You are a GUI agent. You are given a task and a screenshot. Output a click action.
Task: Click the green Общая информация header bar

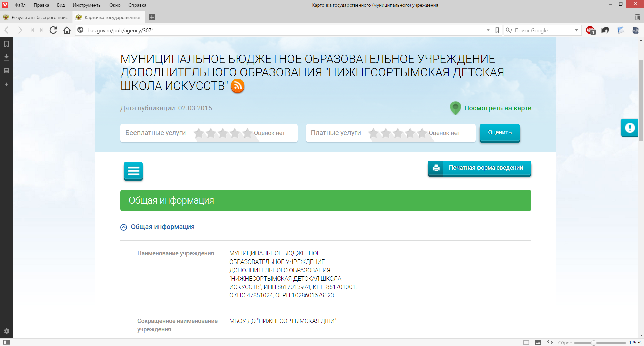[x=326, y=200]
